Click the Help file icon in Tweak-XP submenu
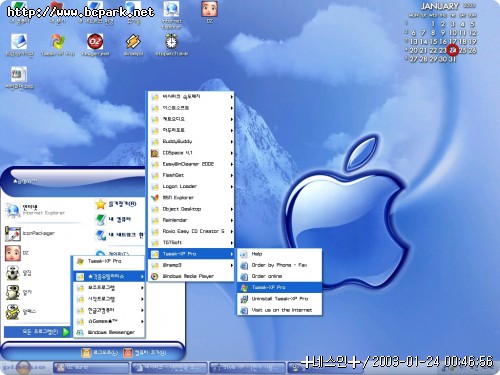Screen dimensions: 500x375 click(x=244, y=254)
